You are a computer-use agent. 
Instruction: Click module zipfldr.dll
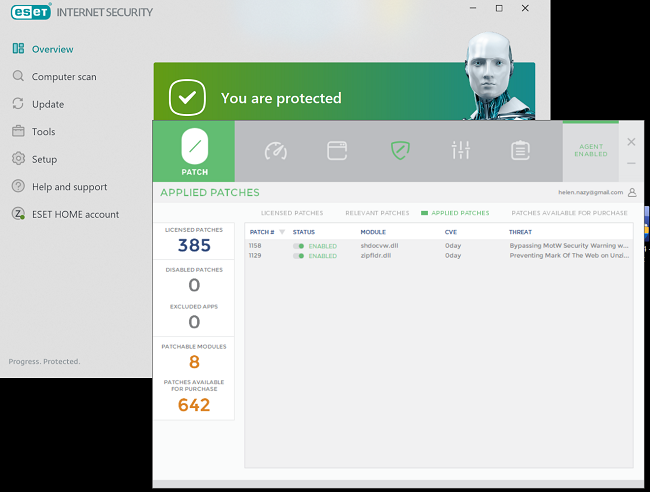[x=376, y=255]
